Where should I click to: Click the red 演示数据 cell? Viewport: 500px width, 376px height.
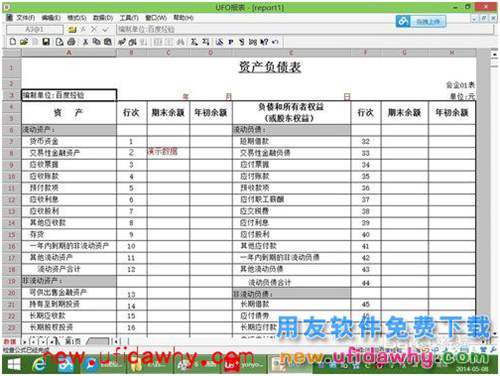168,152
